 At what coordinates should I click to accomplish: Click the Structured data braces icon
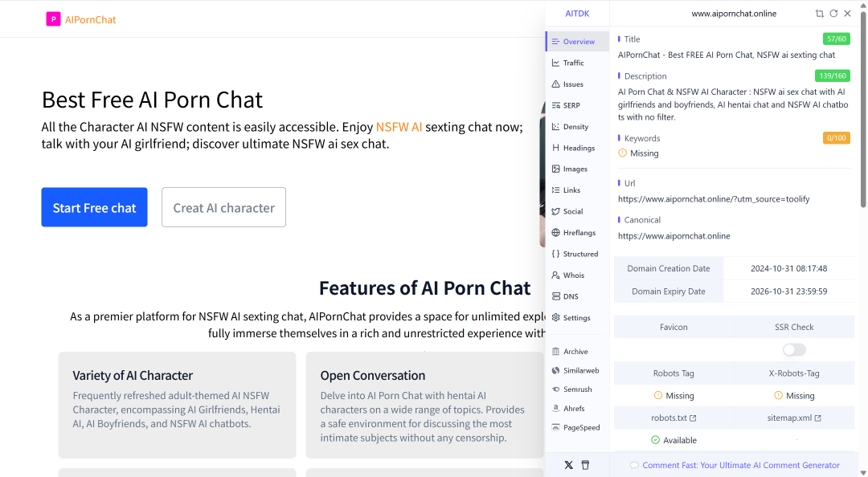556,254
